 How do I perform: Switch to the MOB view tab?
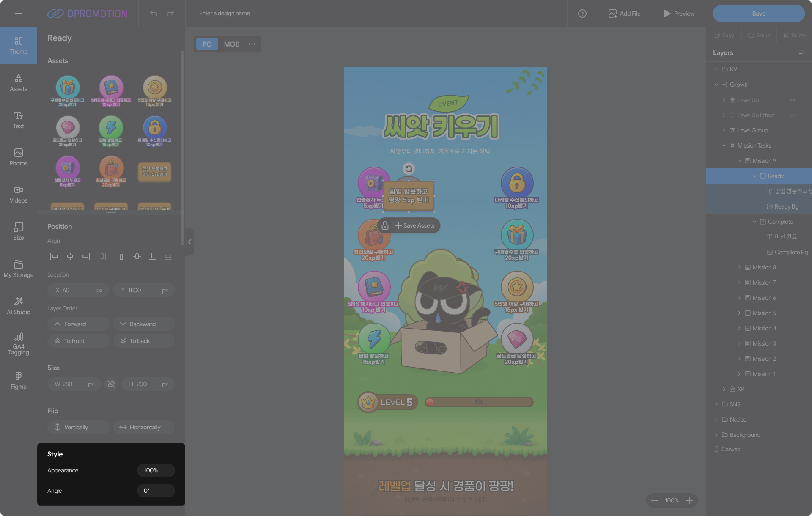[x=232, y=44]
